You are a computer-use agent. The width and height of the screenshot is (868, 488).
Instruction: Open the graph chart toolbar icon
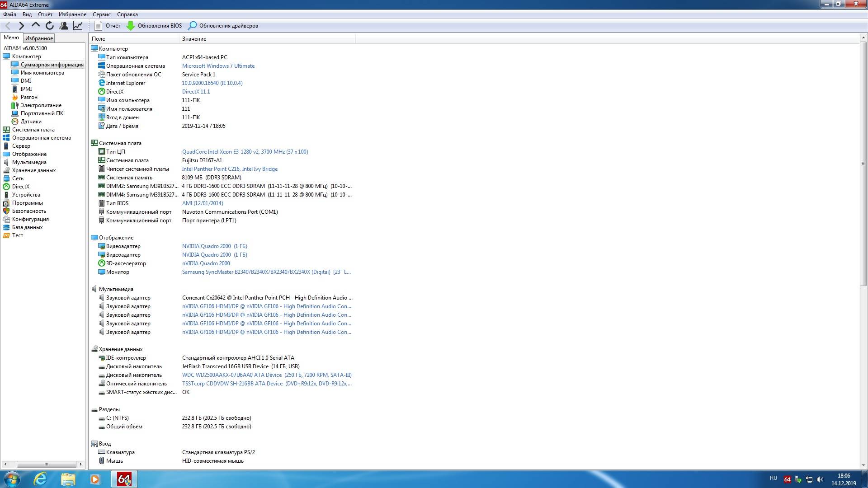click(78, 26)
